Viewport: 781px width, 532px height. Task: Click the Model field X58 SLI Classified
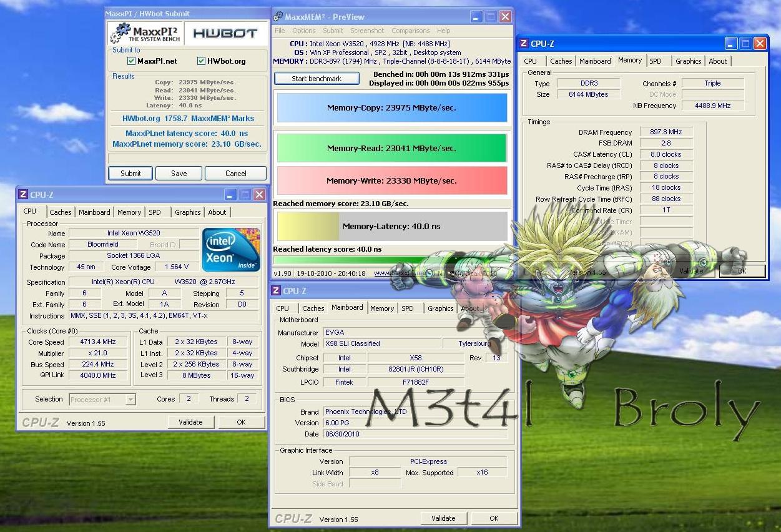pos(381,343)
